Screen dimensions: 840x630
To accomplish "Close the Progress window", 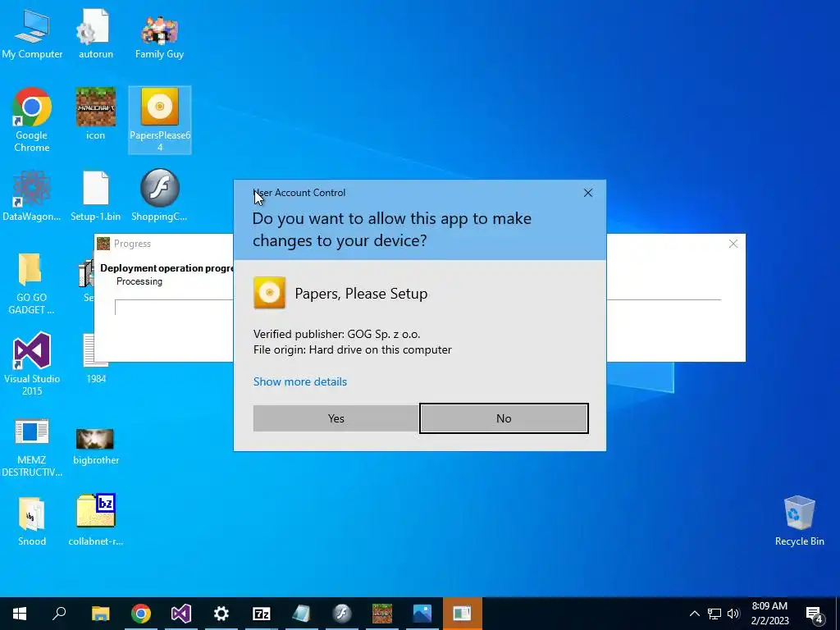I will pos(733,244).
